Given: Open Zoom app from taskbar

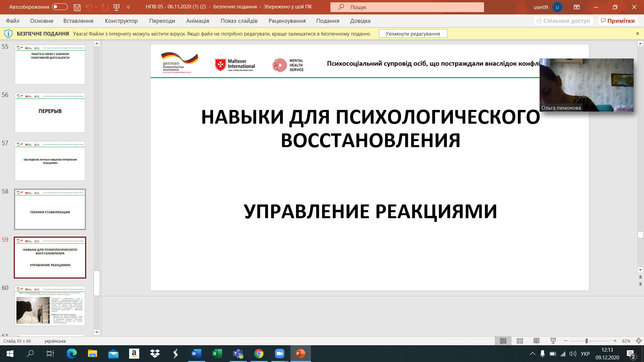Looking at the screenshot, I should [279, 354].
